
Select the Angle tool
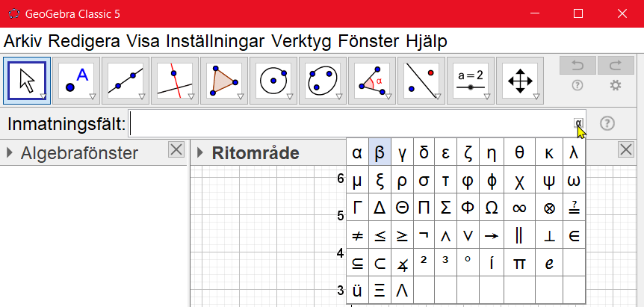coord(372,81)
